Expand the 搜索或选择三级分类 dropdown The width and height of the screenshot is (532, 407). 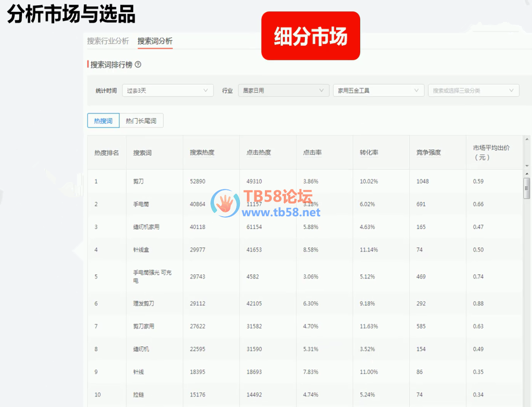(473, 91)
